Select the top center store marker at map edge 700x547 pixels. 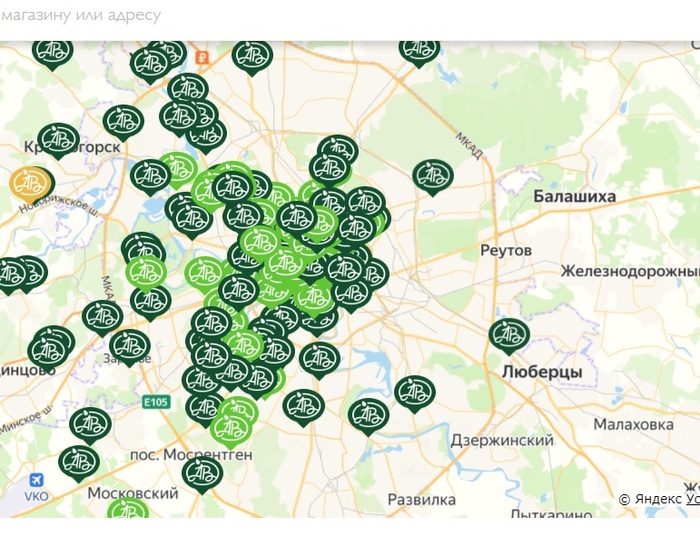click(x=252, y=57)
